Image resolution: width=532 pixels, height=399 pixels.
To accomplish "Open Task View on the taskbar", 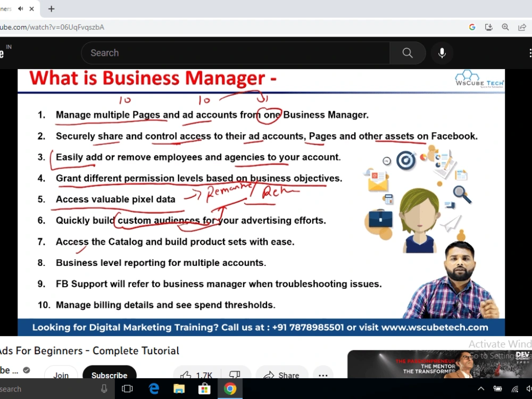I will [127, 389].
